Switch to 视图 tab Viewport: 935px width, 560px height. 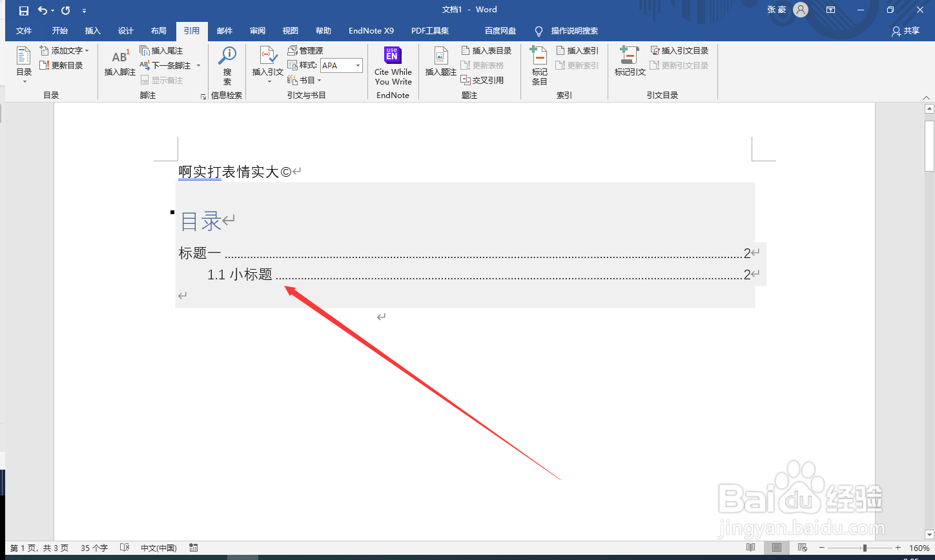pyautogui.click(x=291, y=31)
